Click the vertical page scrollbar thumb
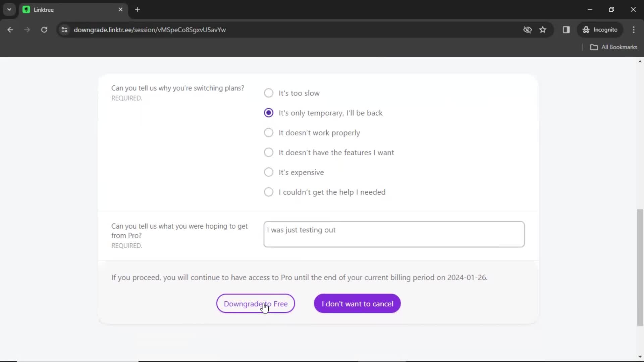 (640, 267)
